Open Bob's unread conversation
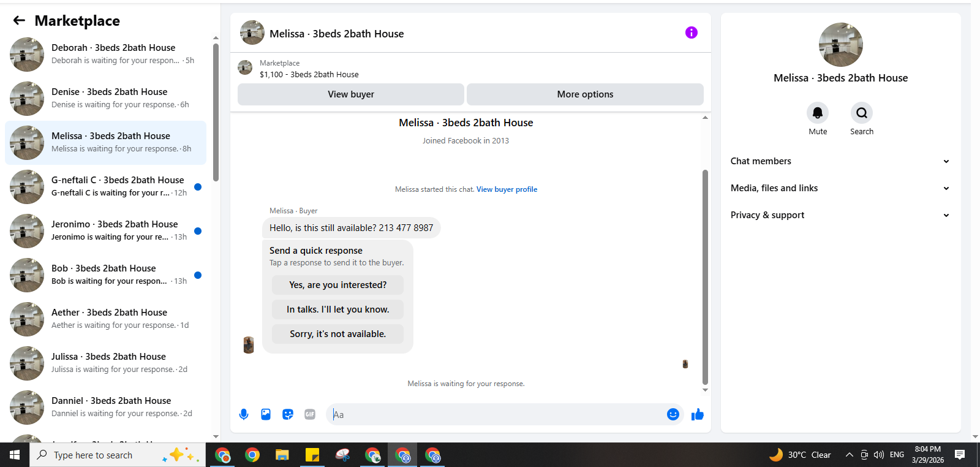Viewport: 980px width, 467px height. click(105, 275)
